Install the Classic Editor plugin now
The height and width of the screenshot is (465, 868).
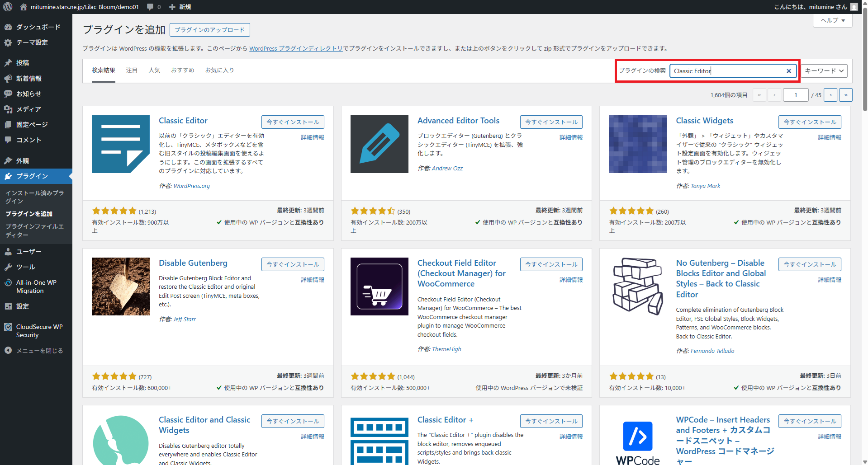pos(292,122)
